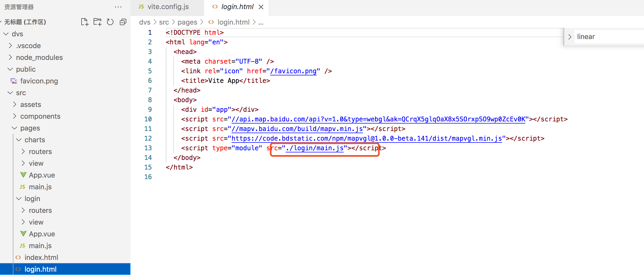
Task: Select login.html in the explorer tree
Action: click(x=65, y=269)
